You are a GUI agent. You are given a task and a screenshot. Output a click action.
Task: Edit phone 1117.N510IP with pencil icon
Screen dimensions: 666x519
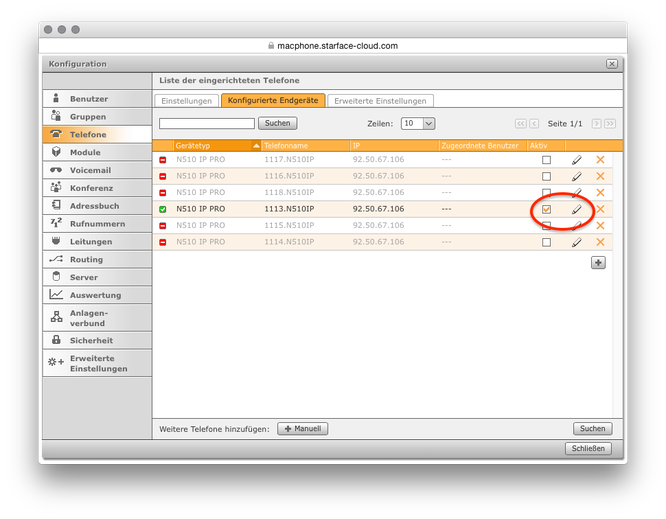tap(576, 160)
